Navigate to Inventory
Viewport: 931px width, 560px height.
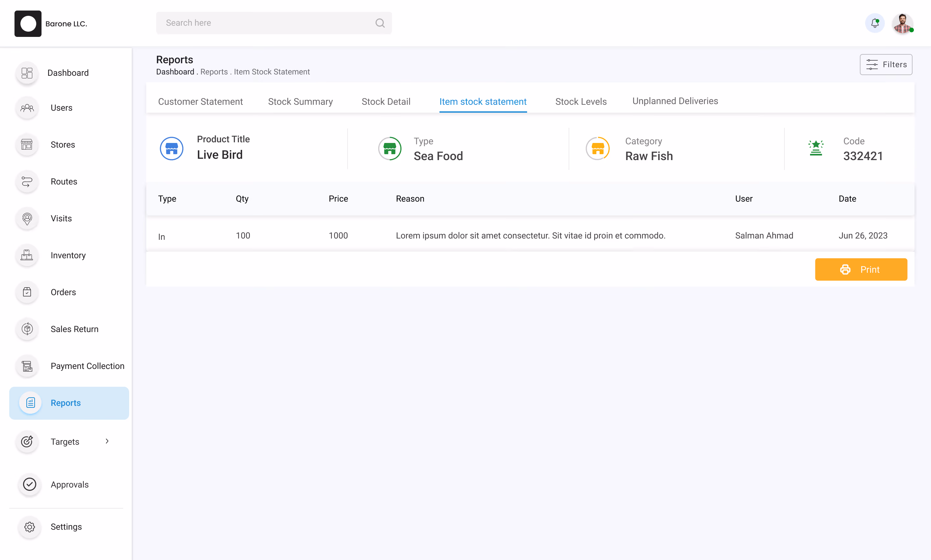pyautogui.click(x=68, y=256)
